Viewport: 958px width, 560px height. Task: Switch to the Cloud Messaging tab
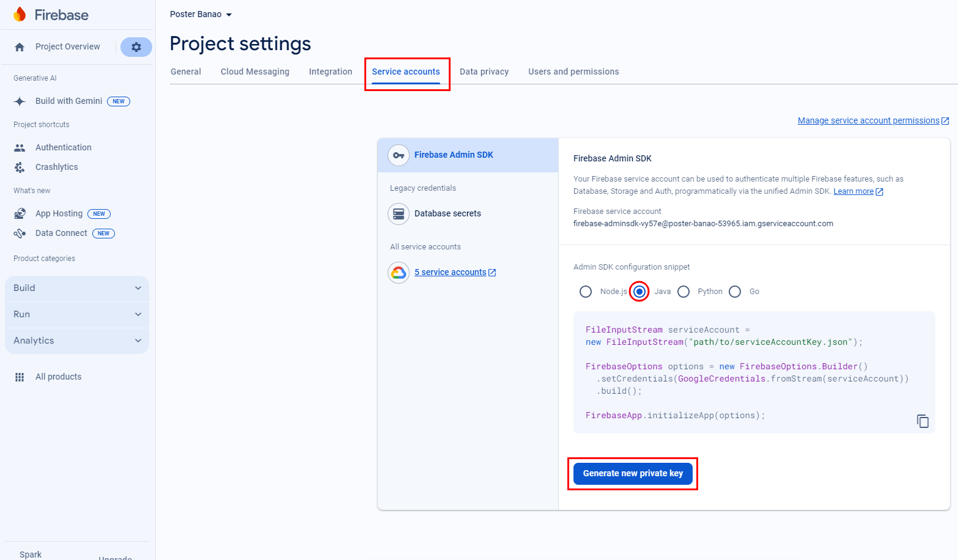coord(255,72)
